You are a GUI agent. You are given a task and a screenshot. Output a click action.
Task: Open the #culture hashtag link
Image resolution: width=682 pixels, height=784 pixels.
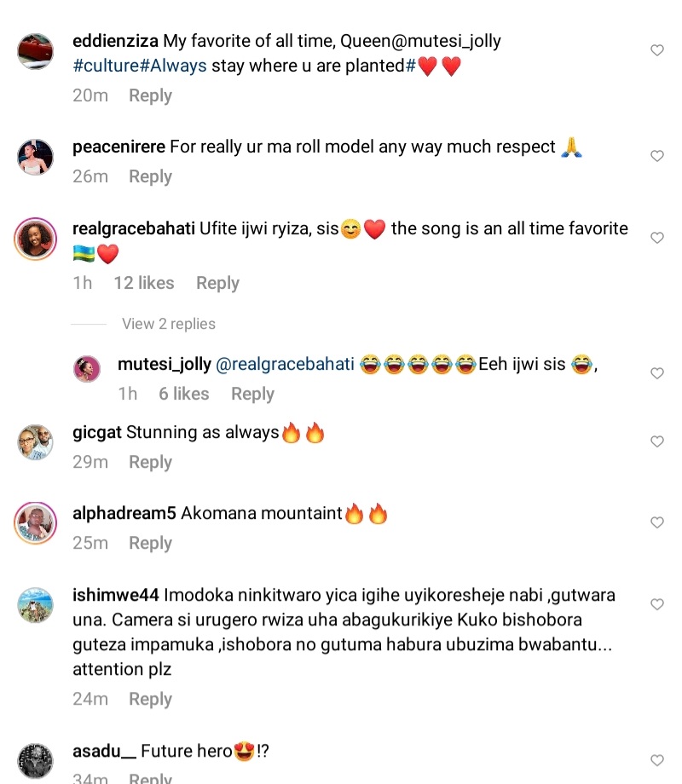[x=107, y=66]
